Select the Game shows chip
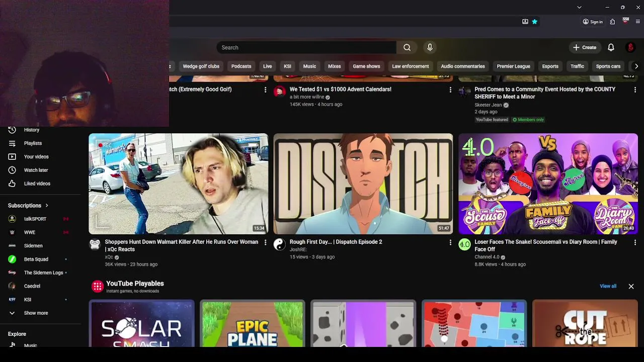 pyautogui.click(x=366, y=66)
